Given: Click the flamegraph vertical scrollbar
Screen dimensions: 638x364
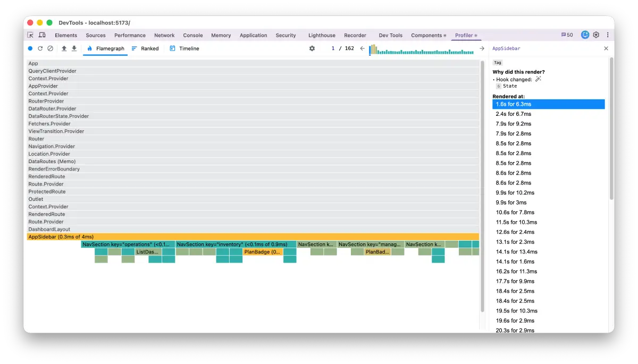Looking at the screenshot, I should pyautogui.click(x=482, y=186).
